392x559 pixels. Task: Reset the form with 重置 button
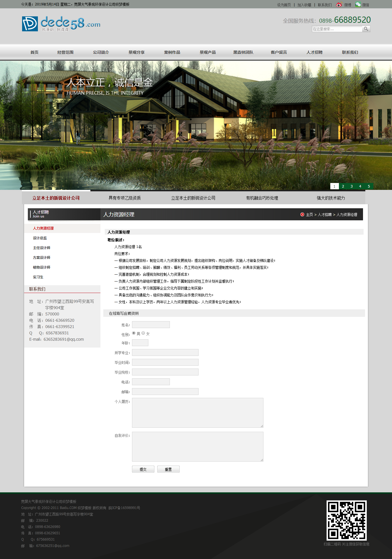168,469
